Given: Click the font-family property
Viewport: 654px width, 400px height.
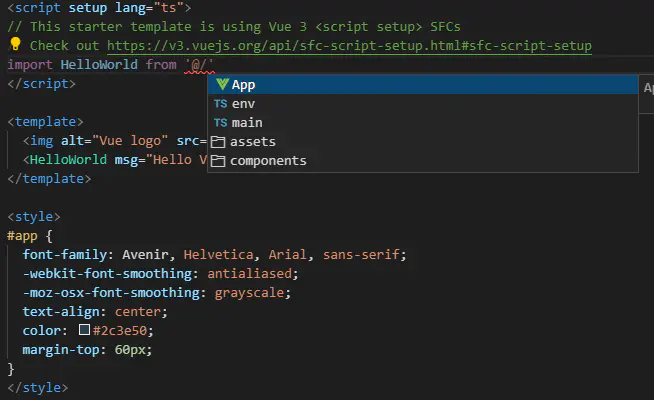Looking at the screenshot, I should pos(65,254).
